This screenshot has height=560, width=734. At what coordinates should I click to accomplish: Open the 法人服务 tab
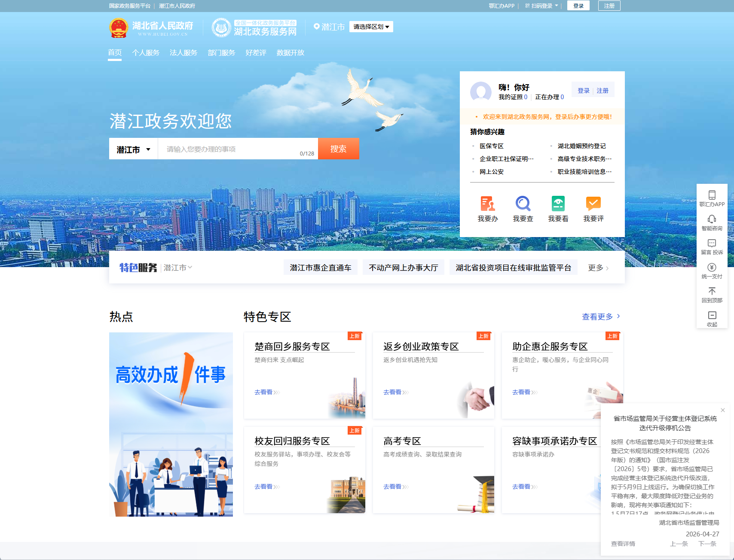[x=183, y=52]
